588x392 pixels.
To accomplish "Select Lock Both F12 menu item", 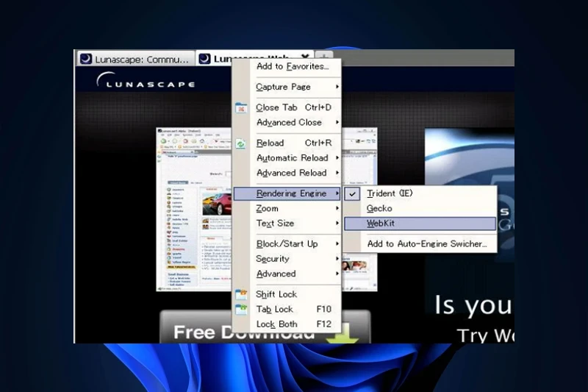I will (x=287, y=324).
